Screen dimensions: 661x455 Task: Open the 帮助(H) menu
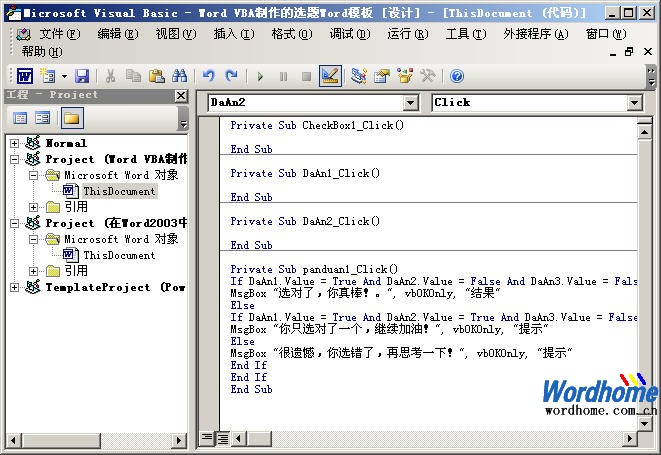42,52
